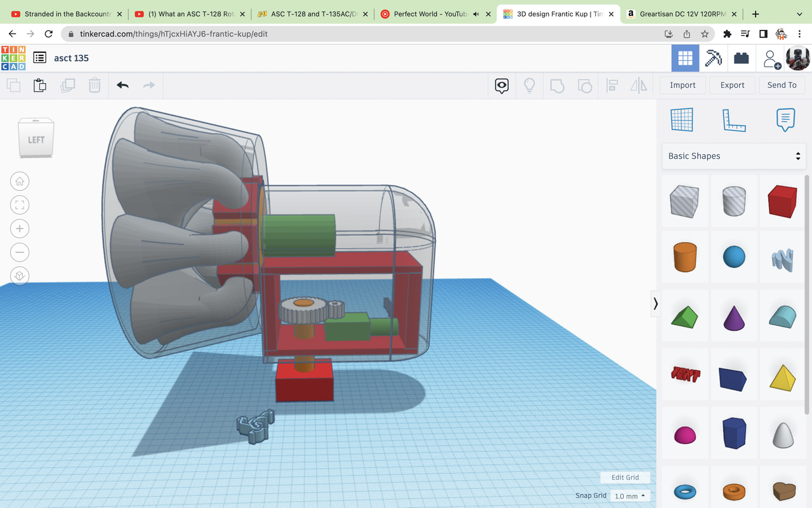Screen dimensions: 812x508
Task: Reload the page
Action: (x=49, y=34)
